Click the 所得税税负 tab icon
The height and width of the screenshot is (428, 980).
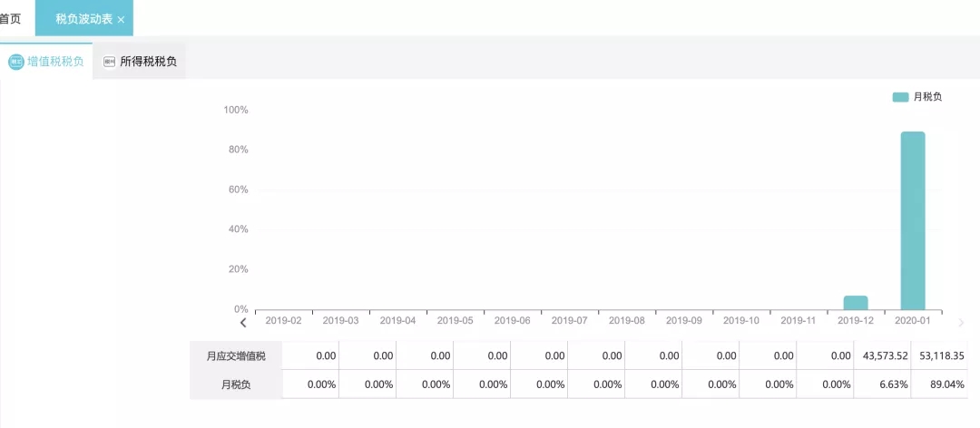coord(110,63)
